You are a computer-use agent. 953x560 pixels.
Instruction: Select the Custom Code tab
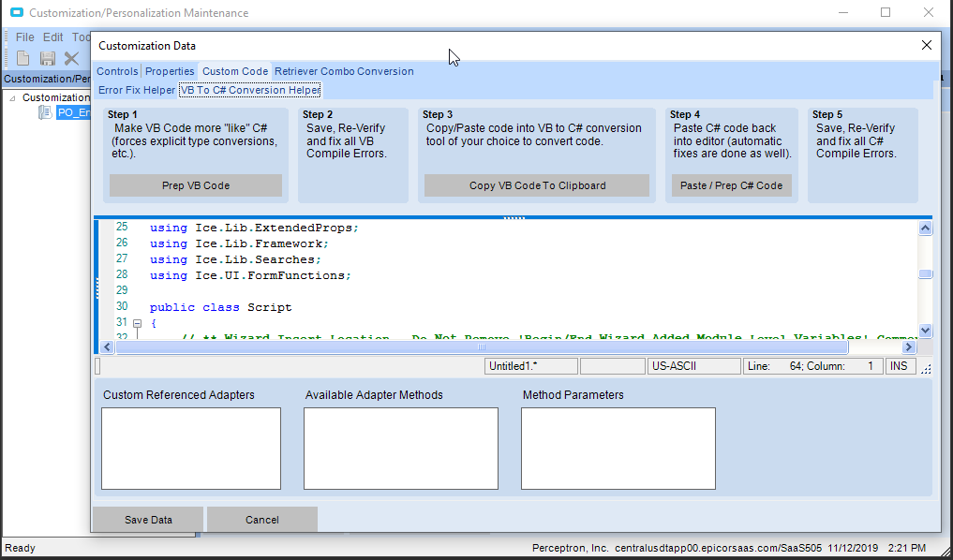(x=235, y=71)
